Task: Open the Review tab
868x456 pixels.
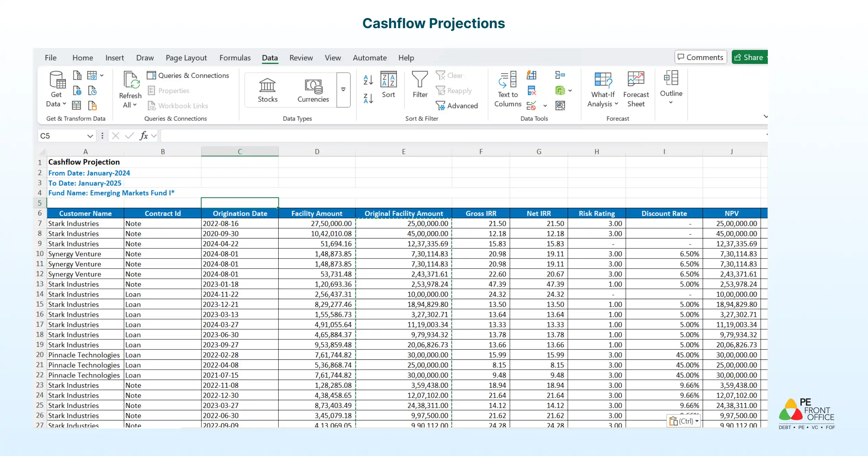Action: 301,58
